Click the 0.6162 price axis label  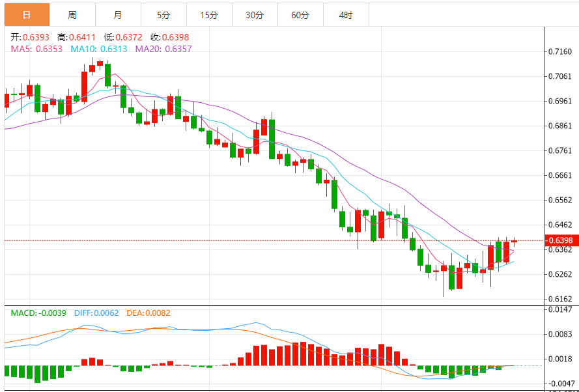click(561, 299)
